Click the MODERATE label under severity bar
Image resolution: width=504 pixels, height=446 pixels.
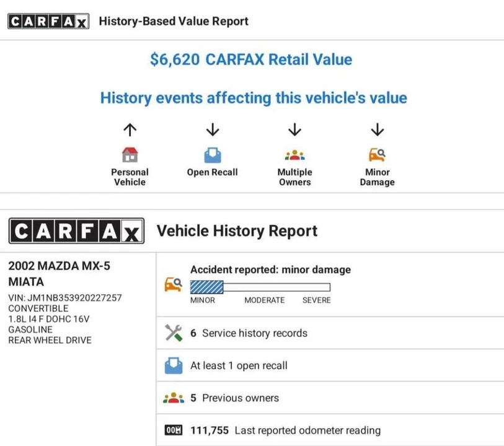[265, 300]
